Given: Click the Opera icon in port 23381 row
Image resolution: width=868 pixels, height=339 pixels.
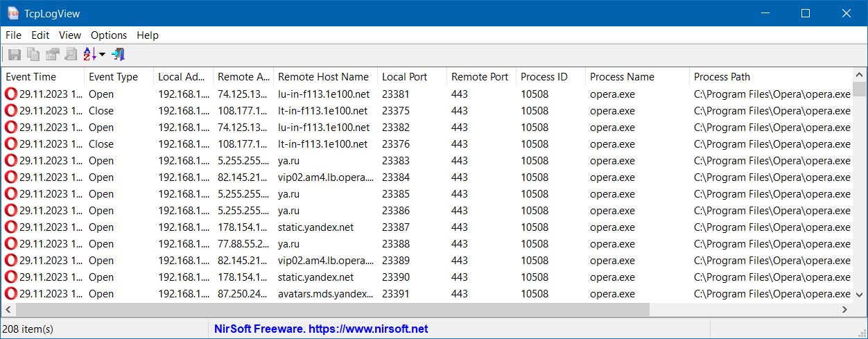Looking at the screenshot, I should pos(11,94).
